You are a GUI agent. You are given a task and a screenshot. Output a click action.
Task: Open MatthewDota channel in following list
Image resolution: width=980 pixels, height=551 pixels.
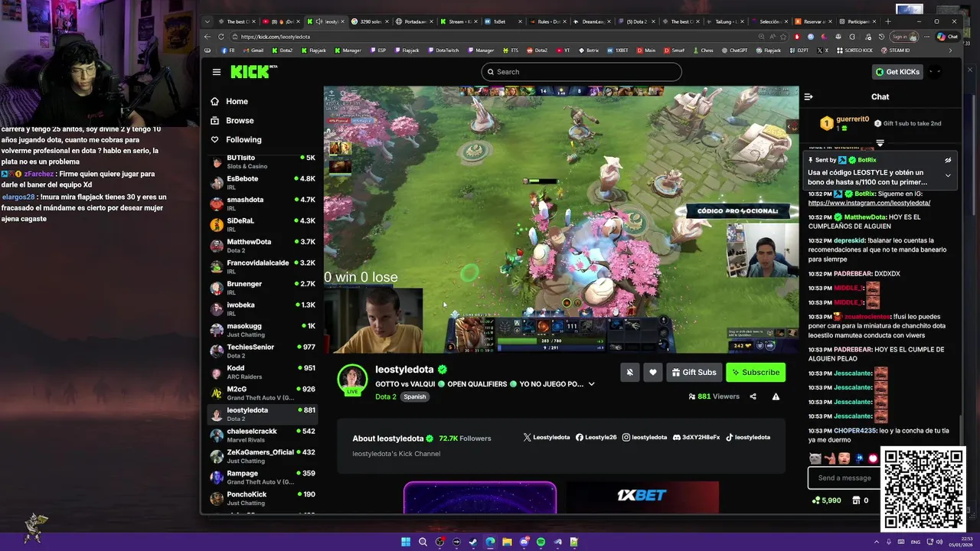click(x=262, y=246)
